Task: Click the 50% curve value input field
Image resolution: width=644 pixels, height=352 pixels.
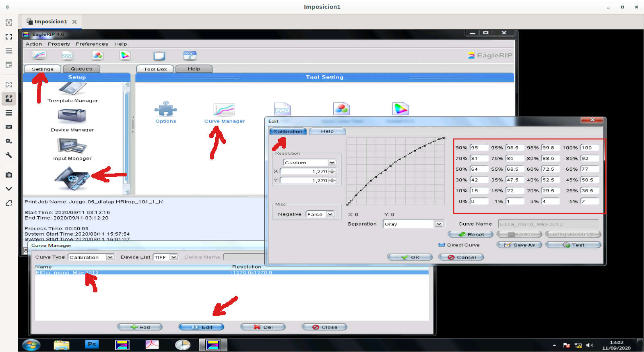Action: tap(479, 169)
